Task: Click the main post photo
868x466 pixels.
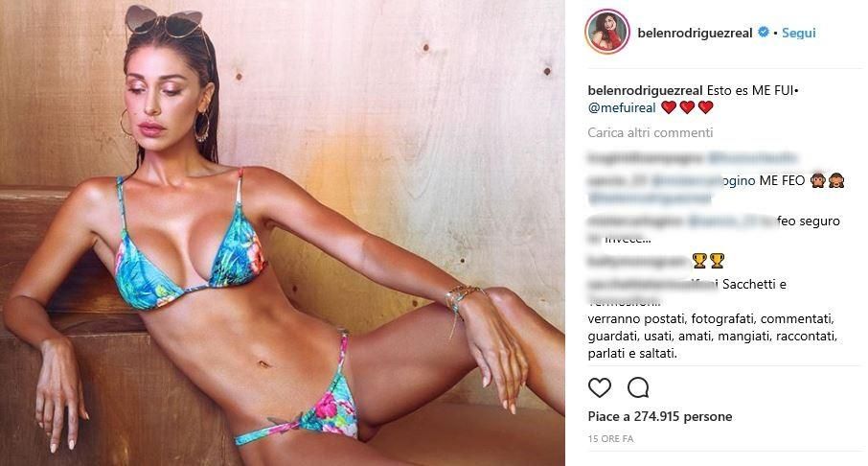Action: [x=283, y=233]
